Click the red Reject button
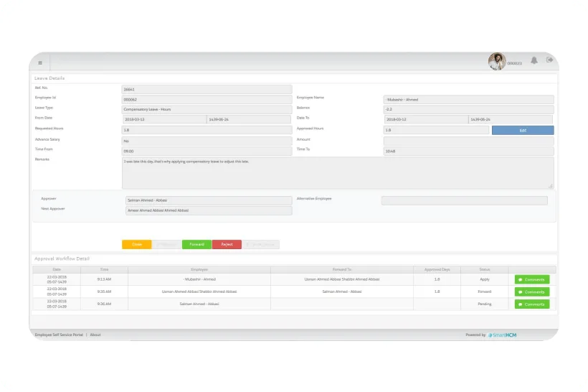 227,244
